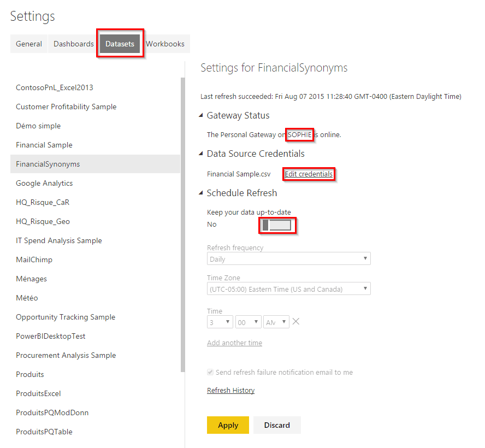Switch to the General tab
485x448 pixels.
(x=29, y=44)
